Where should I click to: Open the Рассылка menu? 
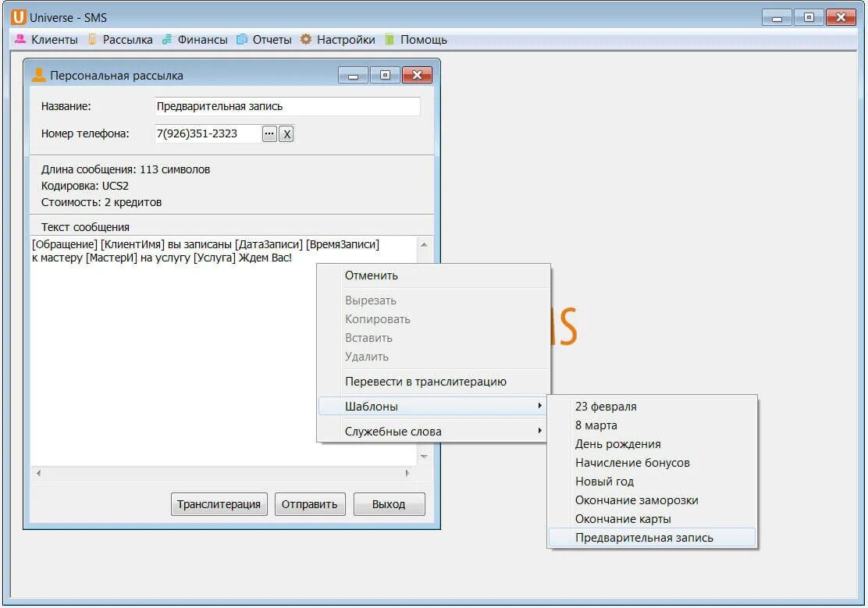tap(127, 40)
